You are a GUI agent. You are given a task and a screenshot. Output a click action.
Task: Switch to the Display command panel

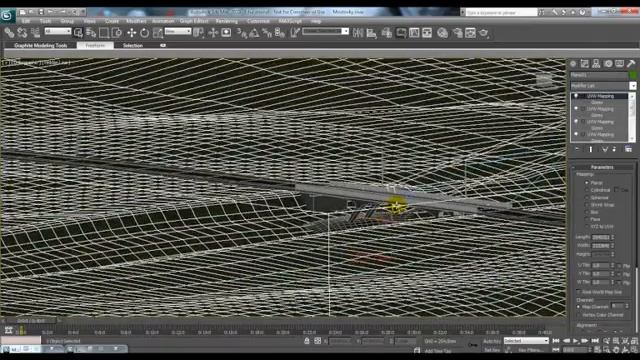pos(620,64)
